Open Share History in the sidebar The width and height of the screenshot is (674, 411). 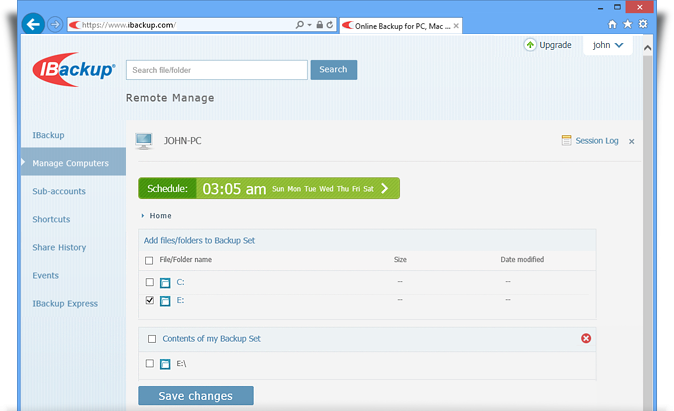click(x=59, y=247)
